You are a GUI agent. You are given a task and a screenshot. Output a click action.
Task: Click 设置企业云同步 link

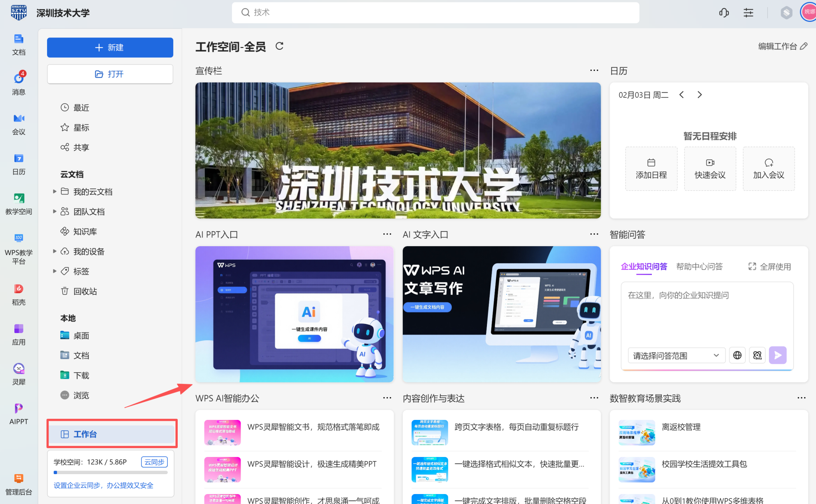point(104,485)
